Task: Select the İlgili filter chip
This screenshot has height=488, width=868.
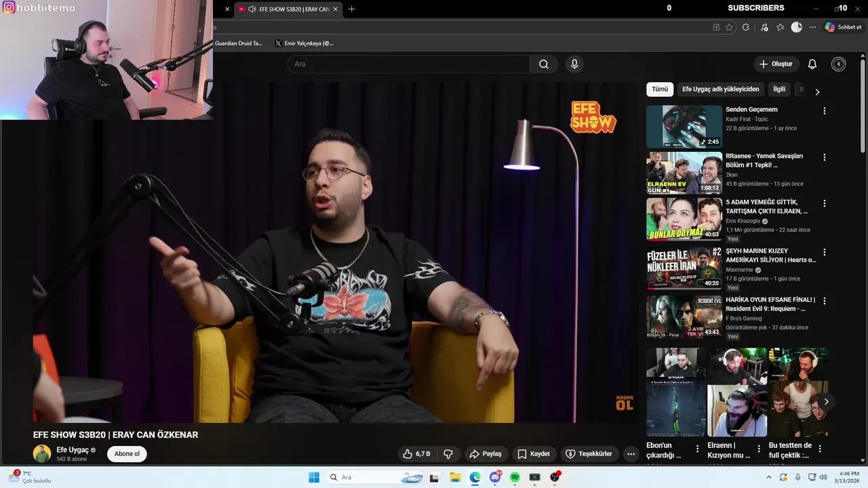Action: point(779,89)
